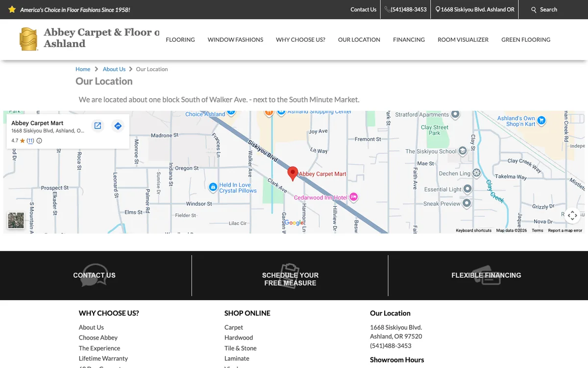The image size is (588, 368).
Task: Open the map Terms link
Action: point(538,231)
